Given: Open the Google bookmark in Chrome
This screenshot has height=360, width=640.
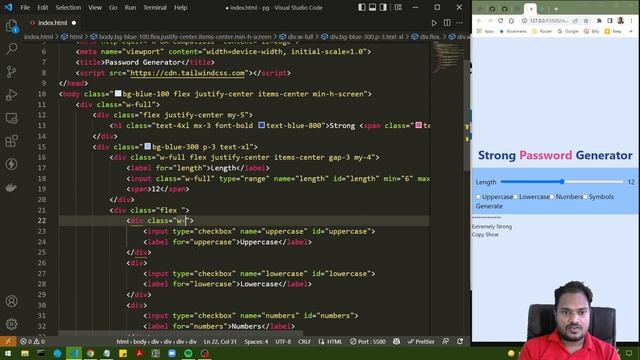Looking at the screenshot, I should pos(568,31).
